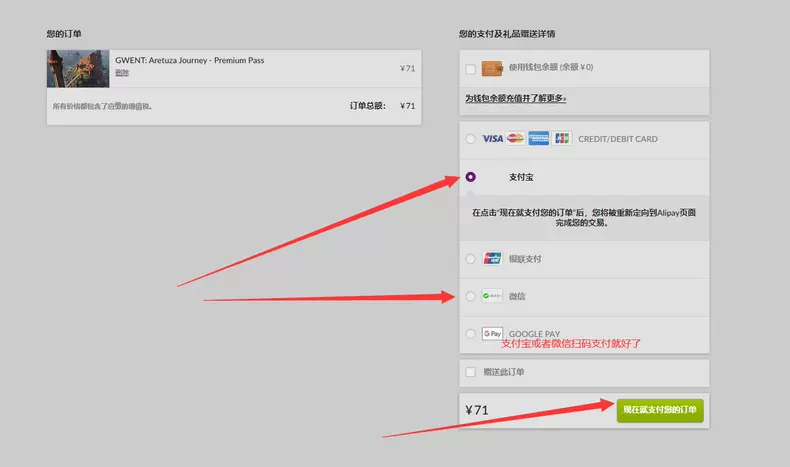Click the 微信 label
The height and width of the screenshot is (467, 790).
click(x=517, y=297)
